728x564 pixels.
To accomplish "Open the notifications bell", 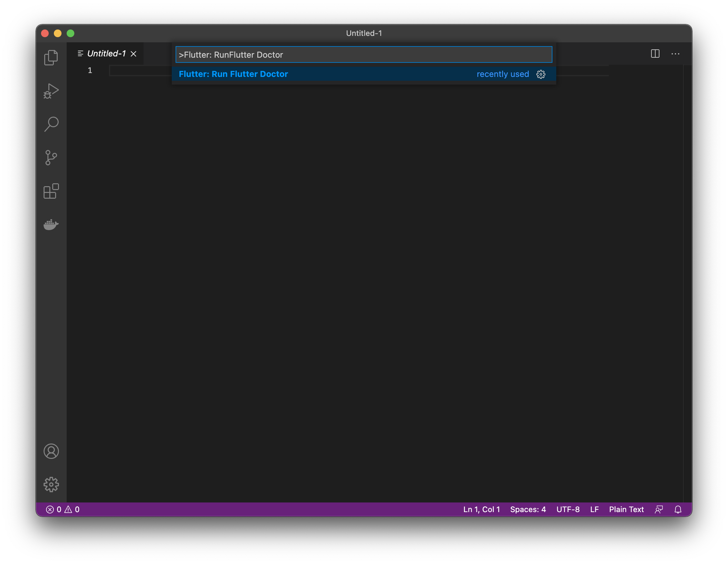I will (678, 509).
